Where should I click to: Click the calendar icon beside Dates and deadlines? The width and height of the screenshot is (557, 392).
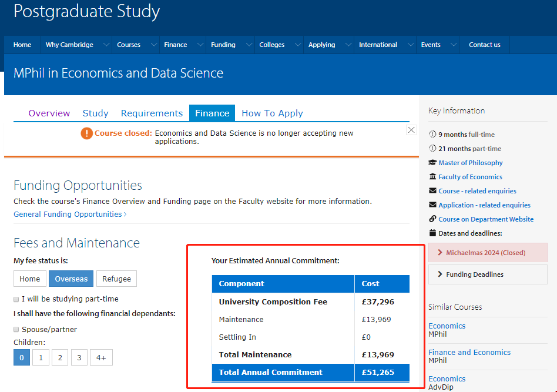[433, 233]
